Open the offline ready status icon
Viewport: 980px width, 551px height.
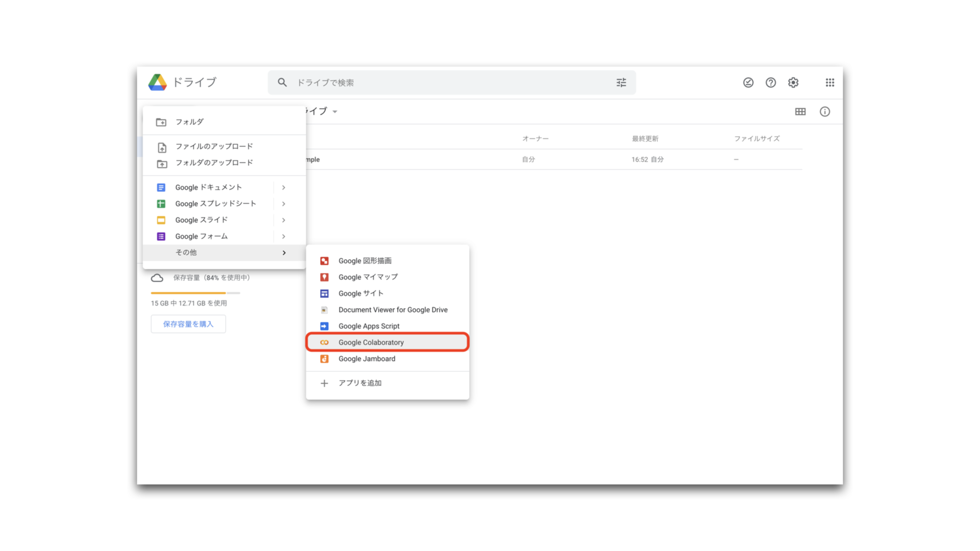click(x=748, y=82)
